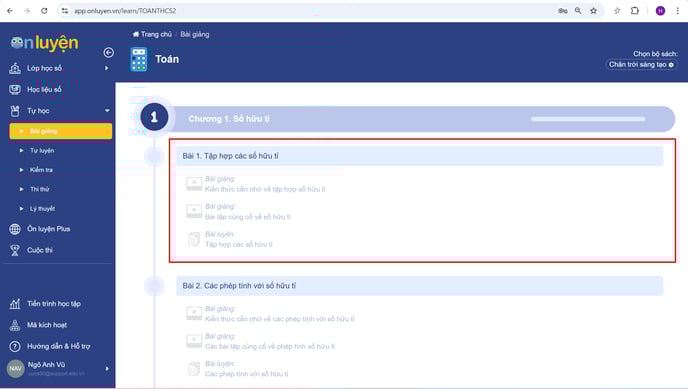Select Kiểm tra in sidebar

point(41,170)
